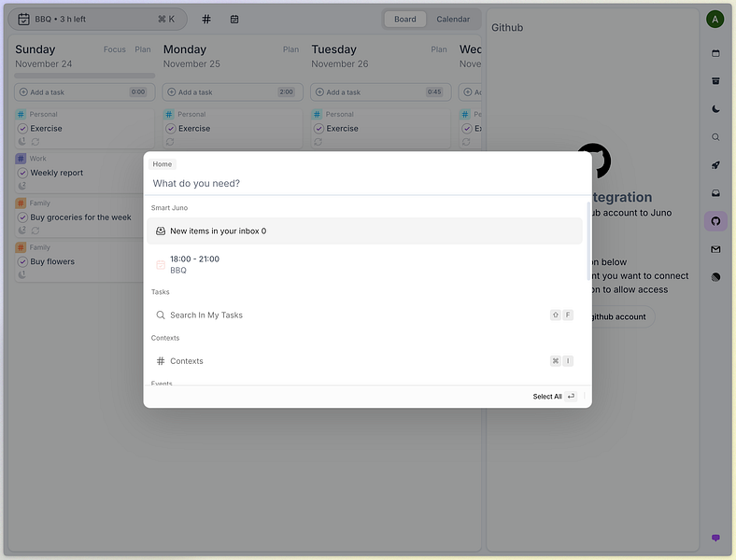Viewport: 736px width, 560px height.
Task: Complete Monday's Exercise task checkbox
Action: pyautogui.click(x=170, y=129)
